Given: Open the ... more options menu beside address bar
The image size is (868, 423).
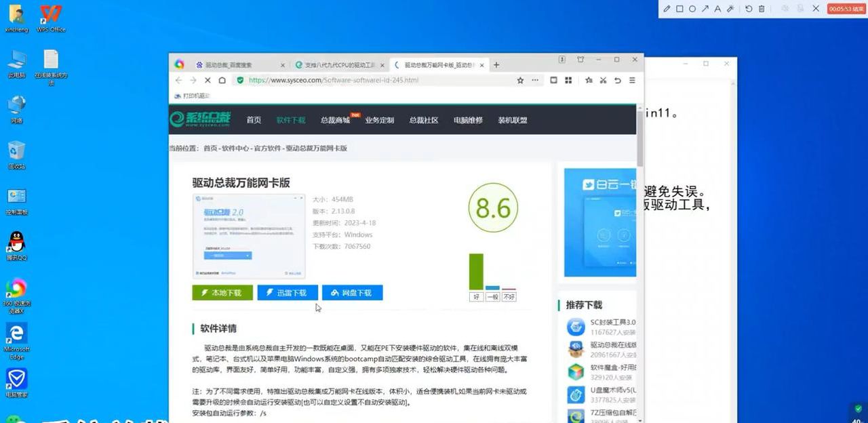Looking at the screenshot, I should tap(535, 80).
